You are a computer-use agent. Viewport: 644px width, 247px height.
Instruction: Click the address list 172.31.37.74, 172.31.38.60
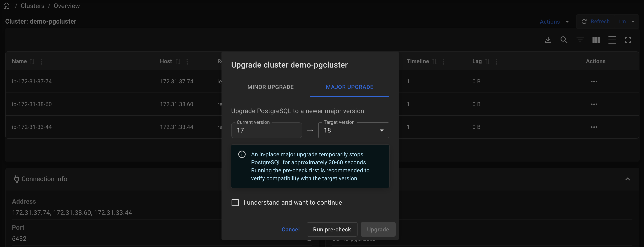(x=72, y=213)
